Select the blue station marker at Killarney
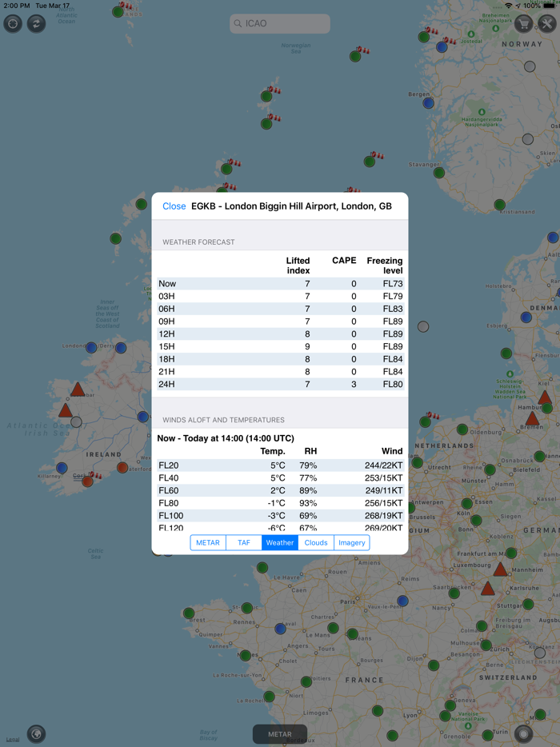Screen dimensions: 560x747 click(x=62, y=467)
